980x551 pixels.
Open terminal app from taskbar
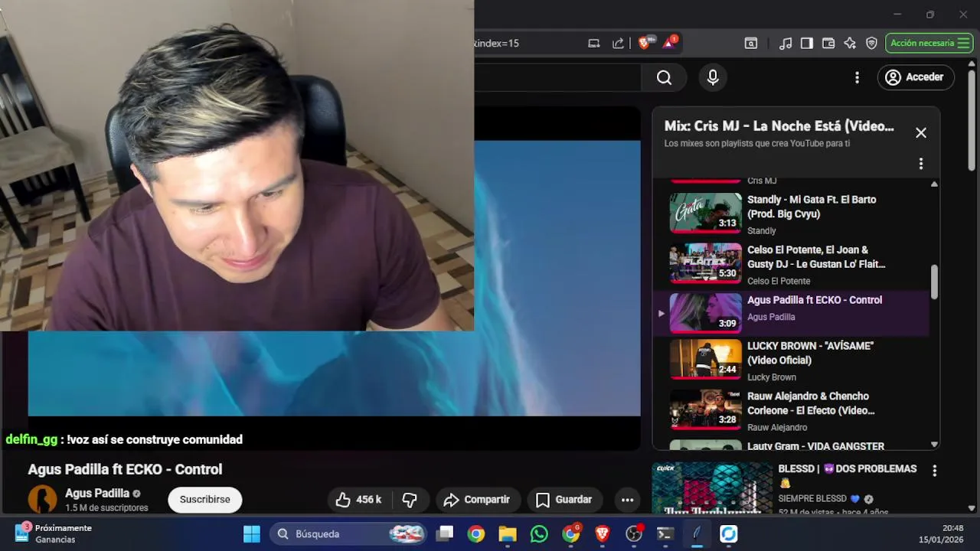point(665,533)
